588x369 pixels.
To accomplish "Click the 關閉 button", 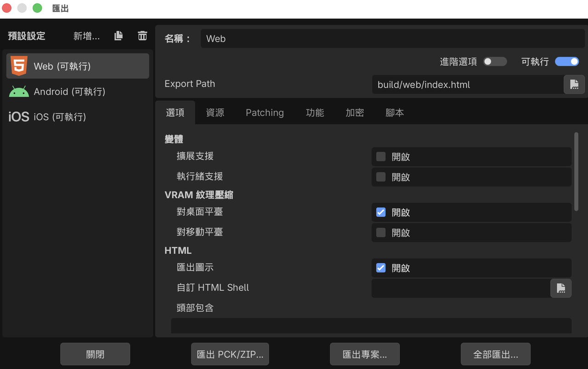I will (95, 354).
